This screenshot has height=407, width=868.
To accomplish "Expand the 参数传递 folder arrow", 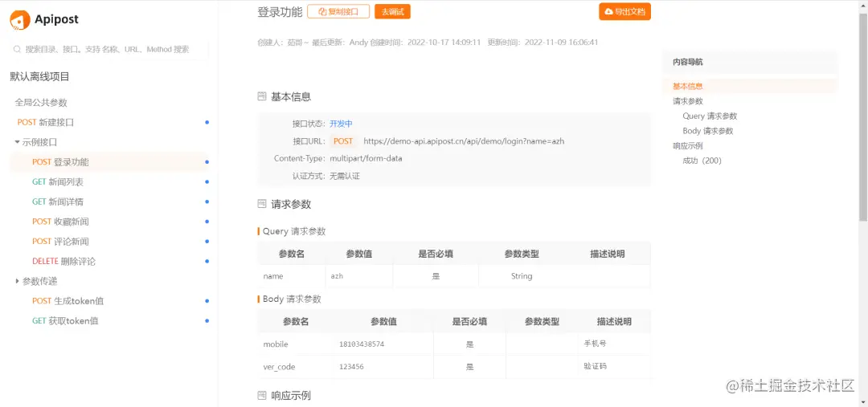I will tap(17, 282).
